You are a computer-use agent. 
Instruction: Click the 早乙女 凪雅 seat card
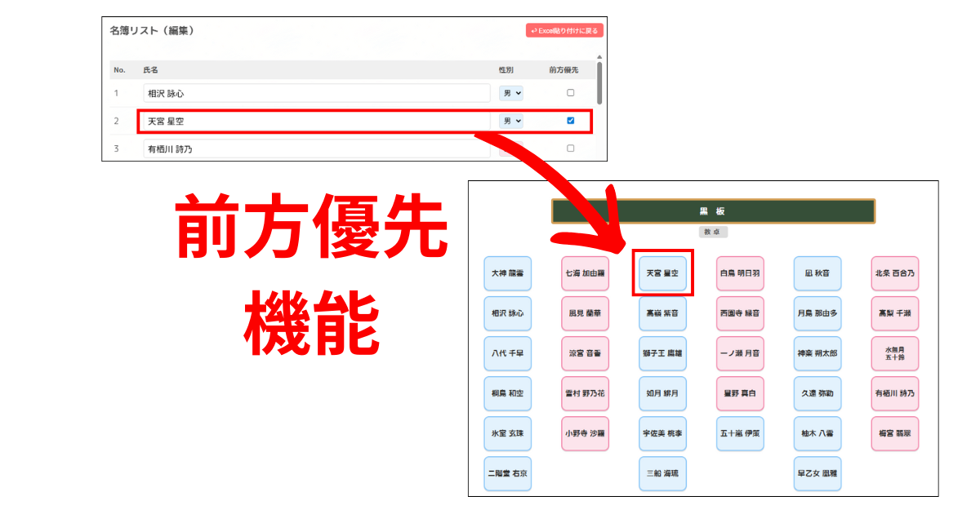817,473
